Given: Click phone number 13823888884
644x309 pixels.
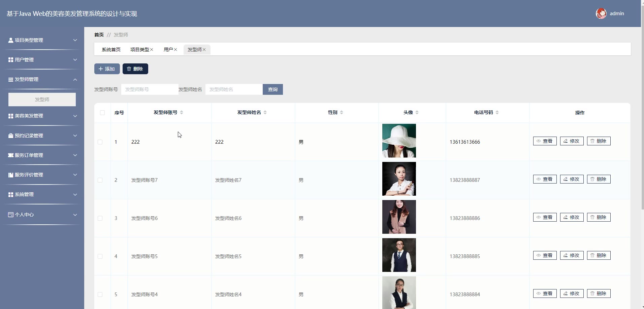Looking at the screenshot, I should pyautogui.click(x=465, y=294).
